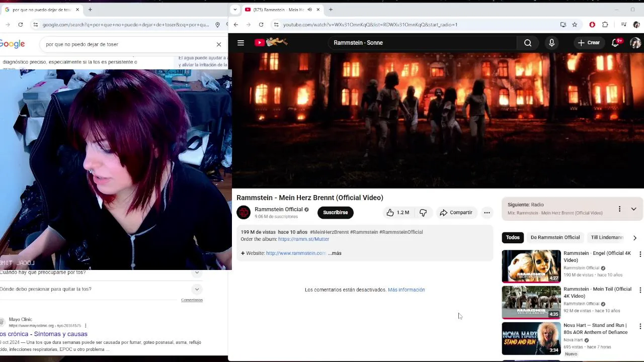View site information in the YouTube address bar

point(276,25)
